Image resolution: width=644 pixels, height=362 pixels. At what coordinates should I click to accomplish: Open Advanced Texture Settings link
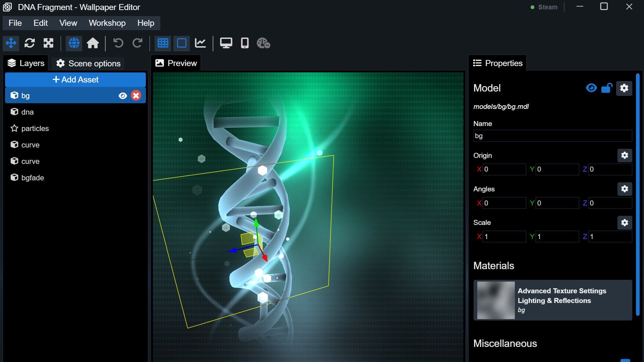coord(562,291)
